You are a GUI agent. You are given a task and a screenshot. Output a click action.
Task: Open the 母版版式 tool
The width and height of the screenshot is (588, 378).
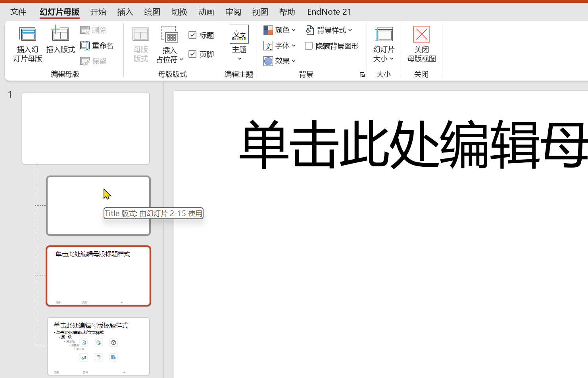140,44
